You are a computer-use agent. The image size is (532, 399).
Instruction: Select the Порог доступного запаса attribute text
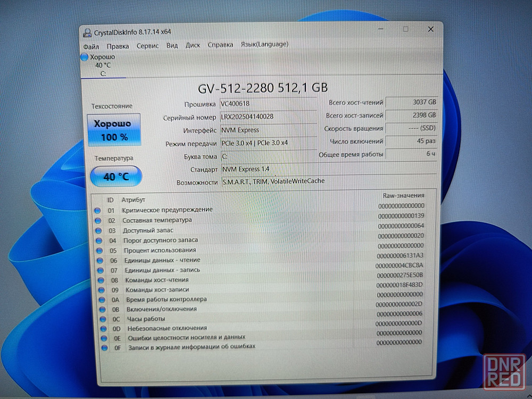click(x=161, y=240)
